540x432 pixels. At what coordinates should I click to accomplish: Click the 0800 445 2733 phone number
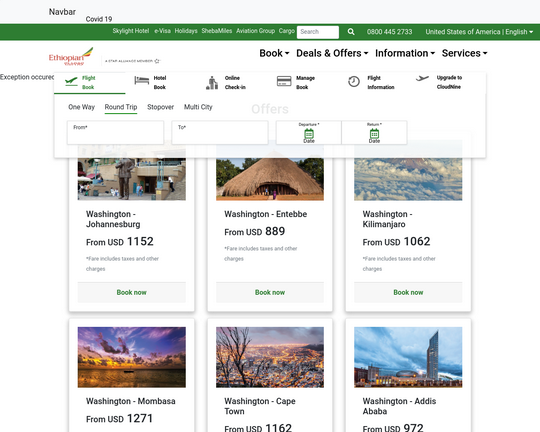390,32
